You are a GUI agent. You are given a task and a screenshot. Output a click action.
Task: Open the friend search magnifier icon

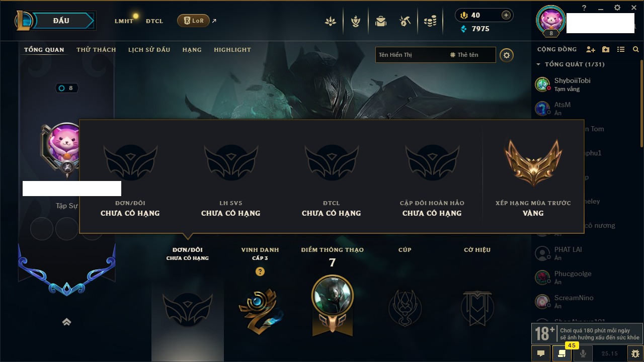(636, 49)
